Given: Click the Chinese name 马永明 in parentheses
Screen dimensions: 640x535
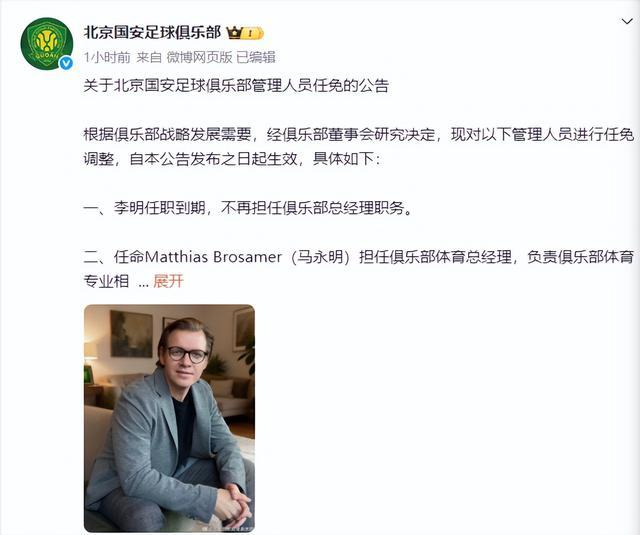Looking at the screenshot, I should (x=320, y=257).
